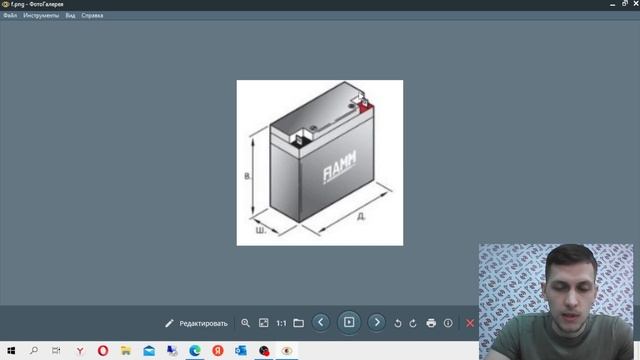Open the Справка menu
Screen dimensions: 640x360
(x=92, y=16)
